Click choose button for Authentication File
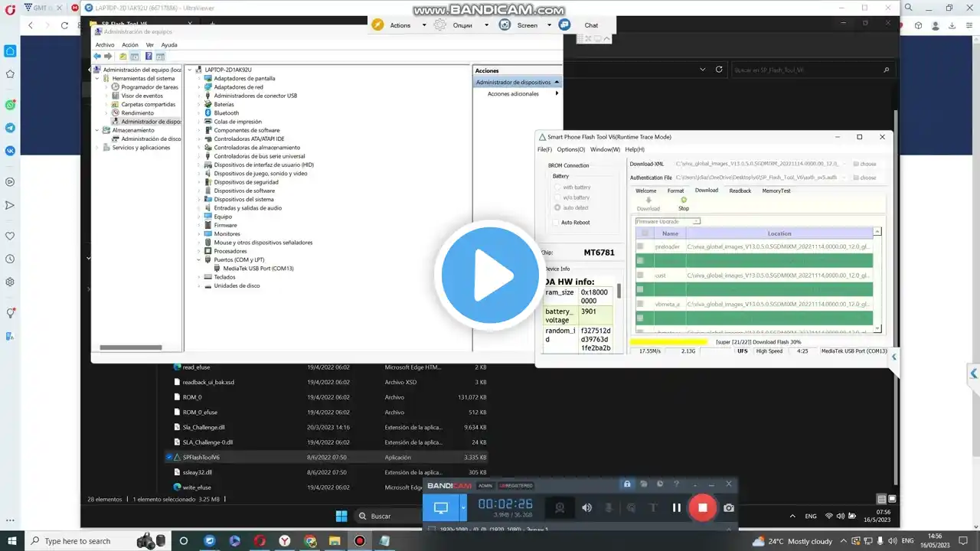The width and height of the screenshot is (980, 551). (865, 178)
